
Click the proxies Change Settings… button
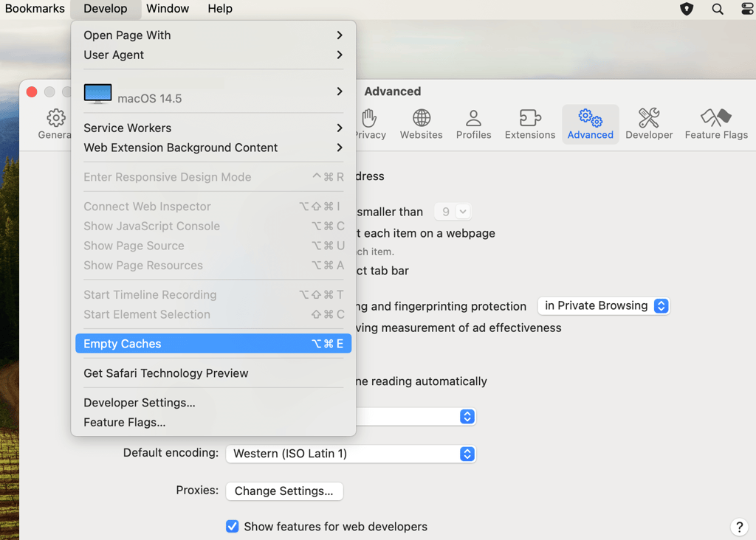[284, 491]
